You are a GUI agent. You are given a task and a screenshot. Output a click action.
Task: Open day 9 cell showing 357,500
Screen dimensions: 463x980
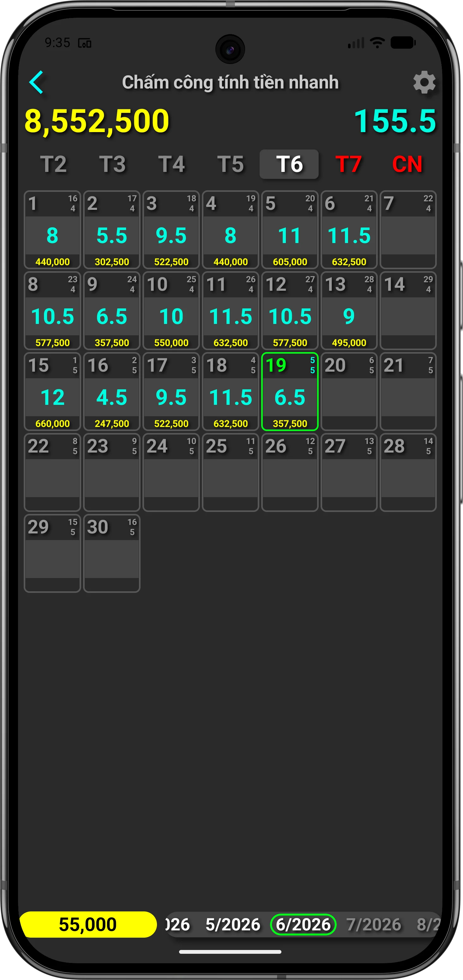[x=112, y=311]
